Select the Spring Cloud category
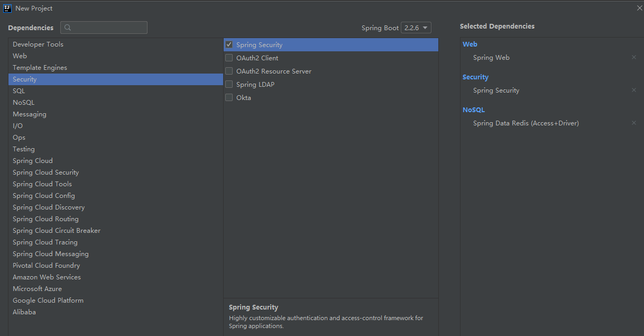Screen dimensions: 644x336 116,160
